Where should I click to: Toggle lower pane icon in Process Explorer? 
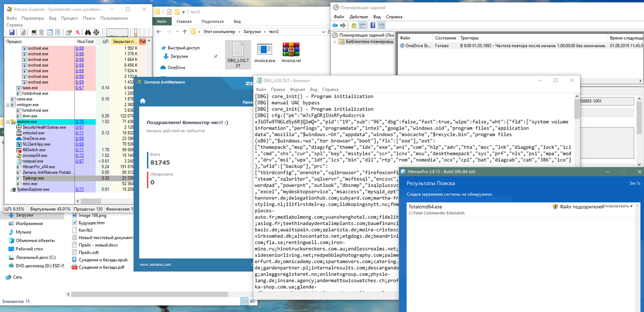tap(49, 32)
